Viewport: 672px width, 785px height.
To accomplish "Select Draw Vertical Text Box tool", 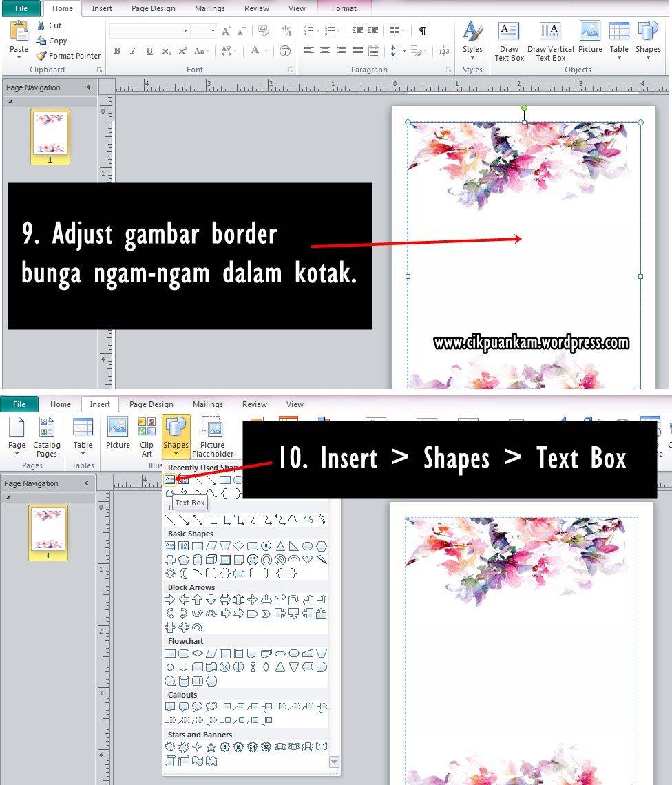I will (x=550, y=41).
